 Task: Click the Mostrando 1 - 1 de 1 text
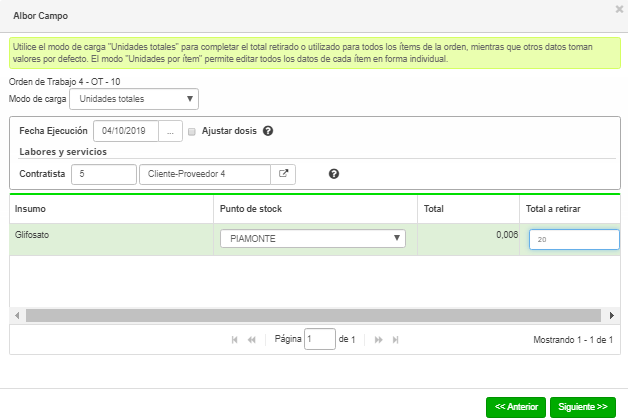pyautogui.click(x=573, y=340)
